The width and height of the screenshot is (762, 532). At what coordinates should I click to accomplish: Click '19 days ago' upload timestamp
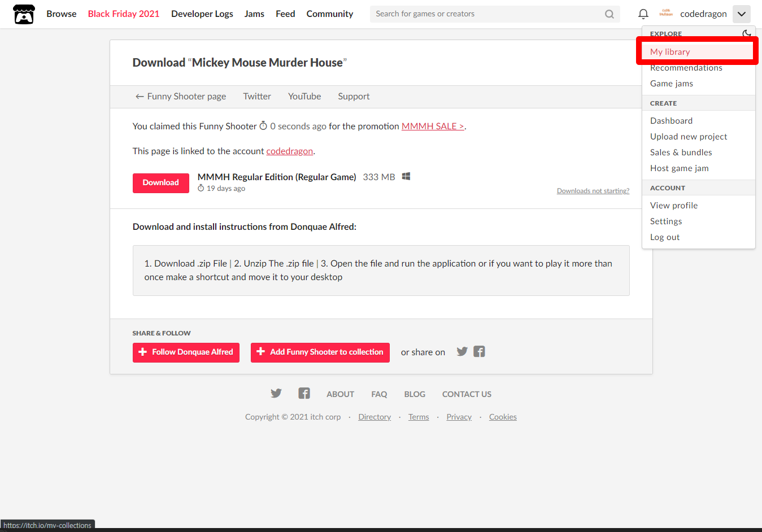tap(226, 189)
